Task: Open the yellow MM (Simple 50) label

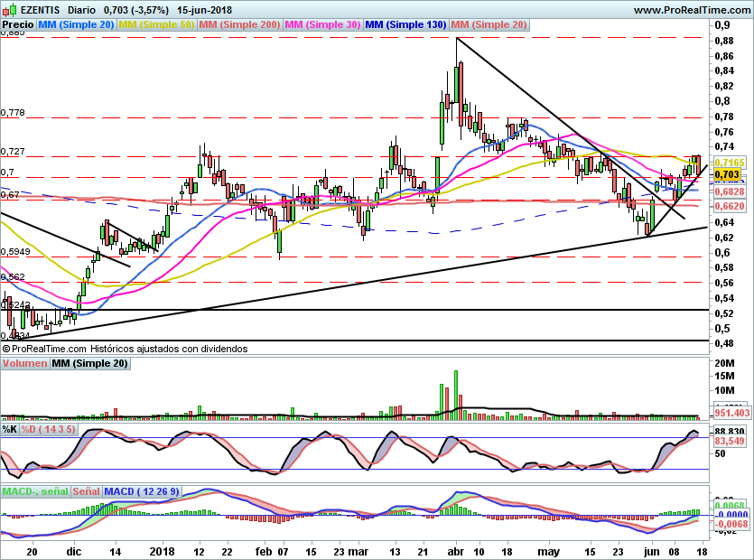Action: click(x=156, y=24)
